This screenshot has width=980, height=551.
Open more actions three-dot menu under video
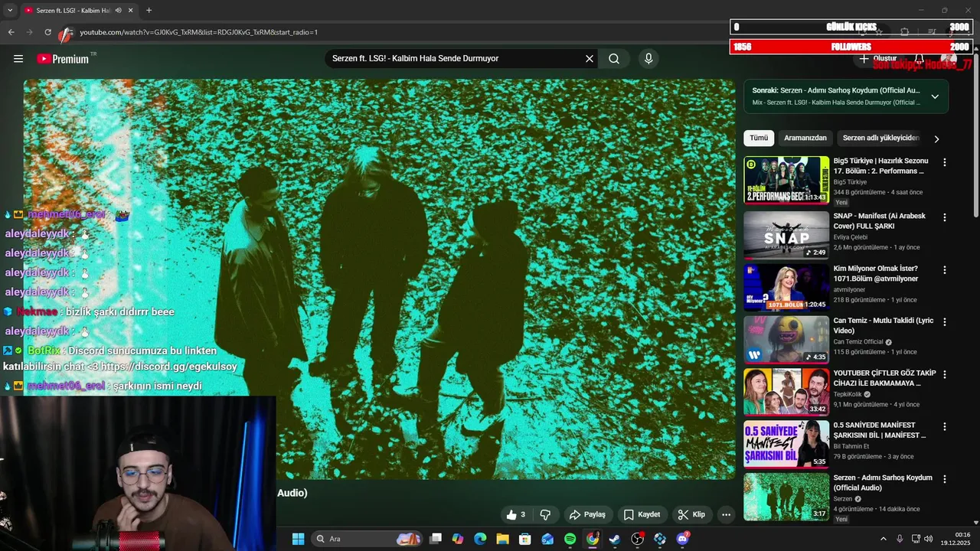click(726, 515)
